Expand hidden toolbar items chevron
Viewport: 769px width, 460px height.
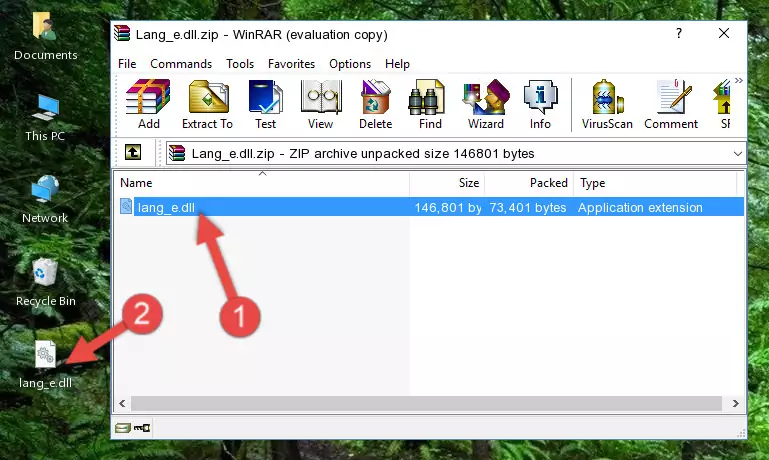click(739, 80)
